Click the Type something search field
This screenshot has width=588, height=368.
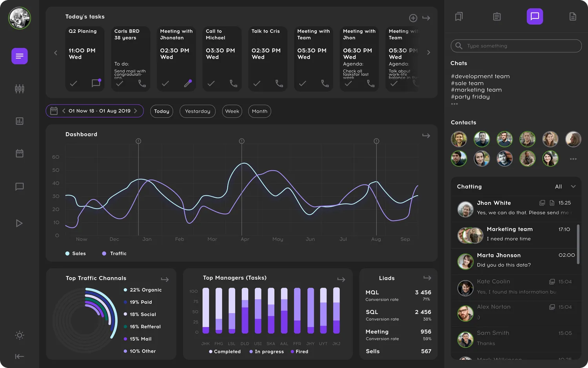(516, 46)
